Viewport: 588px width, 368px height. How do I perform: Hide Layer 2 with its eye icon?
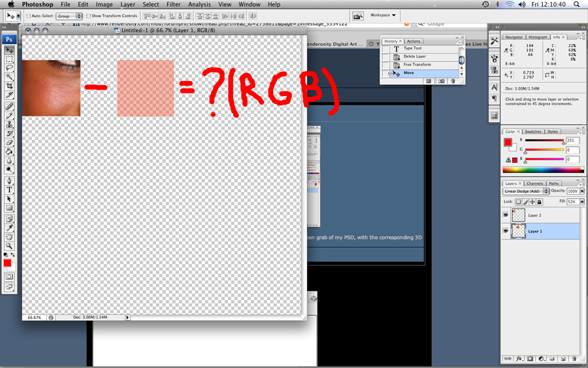pos(506,215)
